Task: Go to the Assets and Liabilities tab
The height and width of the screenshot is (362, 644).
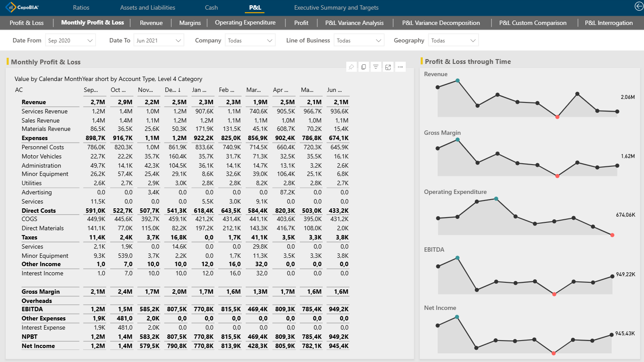Action: click(147, 7)
